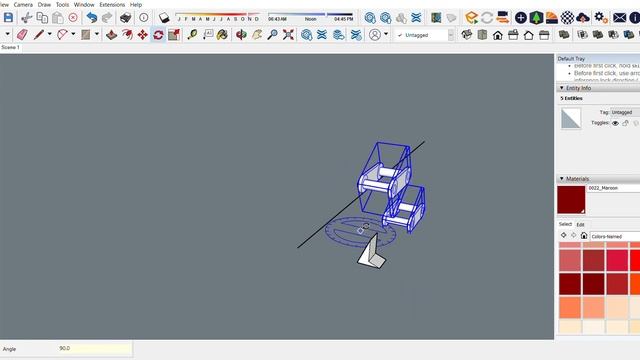Toggle entity lock icon in Entity Info
This screenshot has height=360, width=640.
[x=625, y=123]
